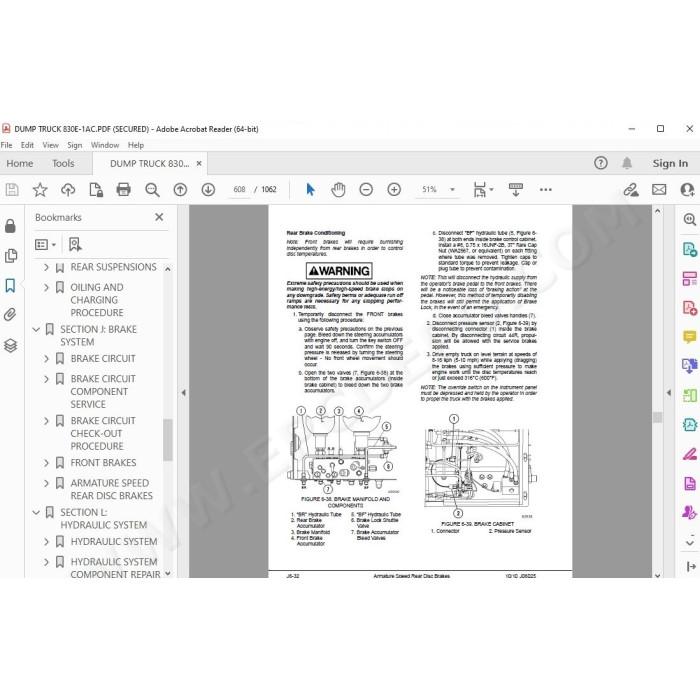Toggle the Bookmarks panel icon
Image resolution: width=700 pixels, height=700 pixels.
click(x=10, y=286)
